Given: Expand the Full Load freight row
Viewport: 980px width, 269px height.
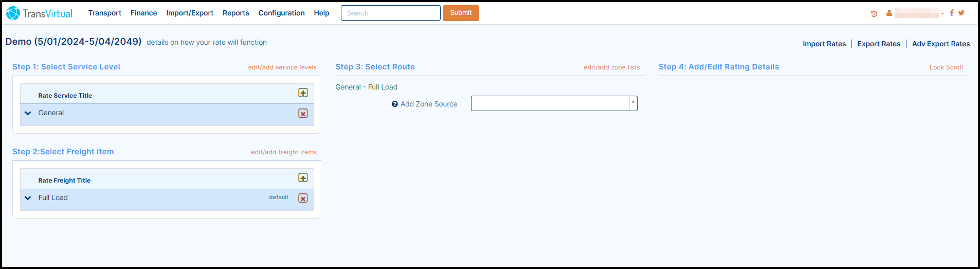Looking at the screenshot, I should pyautogui.click(x=28, y=198).
